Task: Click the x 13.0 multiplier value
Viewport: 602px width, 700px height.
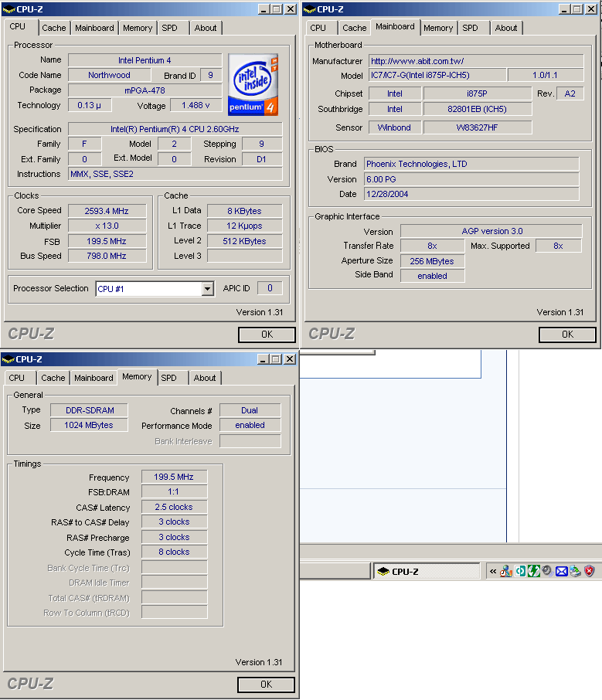Action: pyautogui.click(x=107, y=226)
